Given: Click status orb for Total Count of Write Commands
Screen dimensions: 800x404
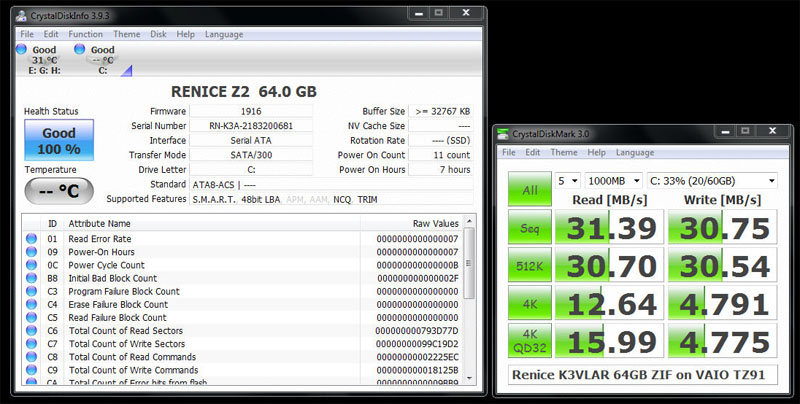Looking at the screenshot, I should click(32, 370).
